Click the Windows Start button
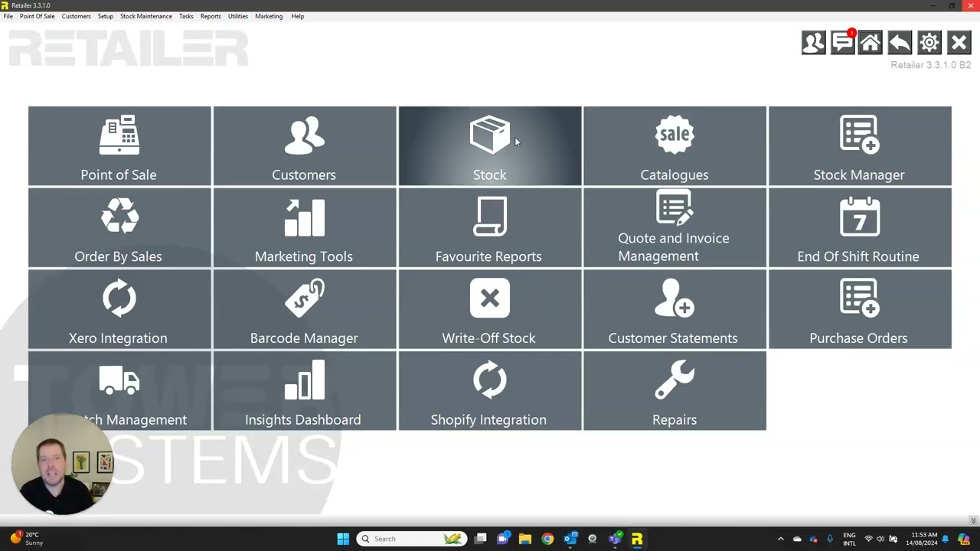 pos(343,539)
